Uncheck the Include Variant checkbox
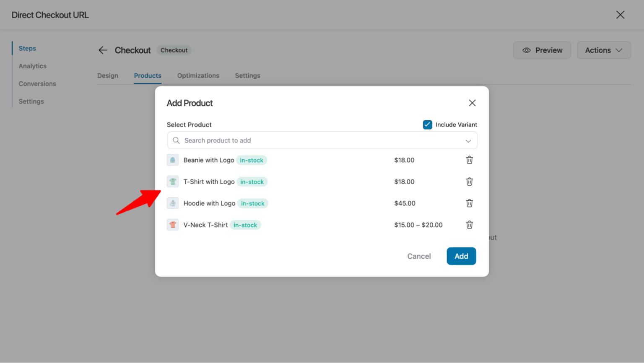The width and height of the screenshot is (644, 363). pos(427,124)
